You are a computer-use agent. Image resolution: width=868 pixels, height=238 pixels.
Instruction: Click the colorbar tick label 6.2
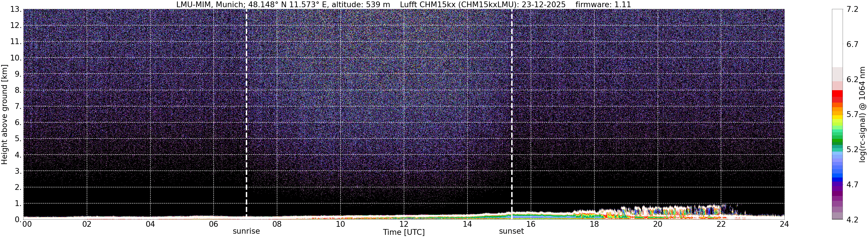click(852, 80)
